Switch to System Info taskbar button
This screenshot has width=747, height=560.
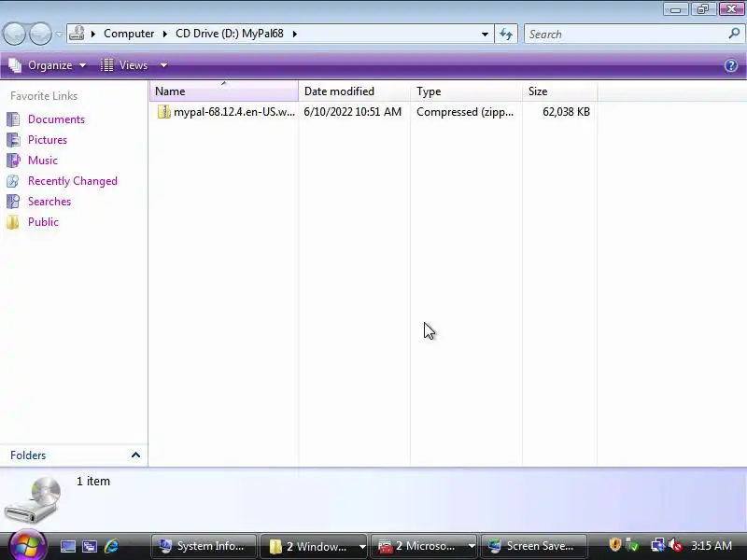[x=204, y=546]
